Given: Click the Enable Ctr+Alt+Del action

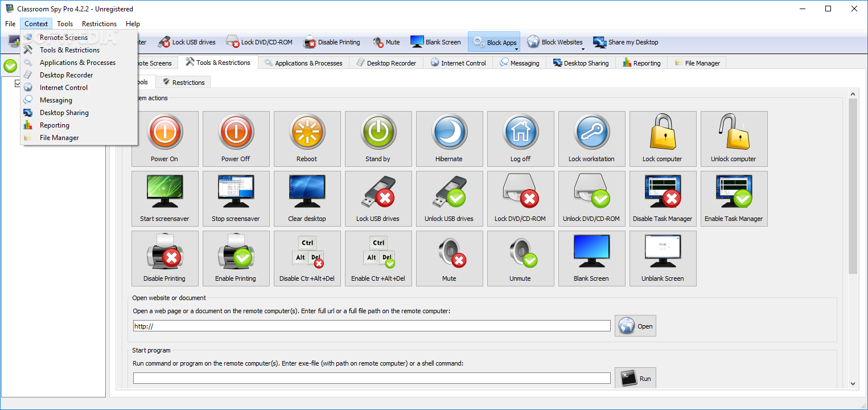Looking at the screenshot, I should pyautogui.click(x=378, y=258).
